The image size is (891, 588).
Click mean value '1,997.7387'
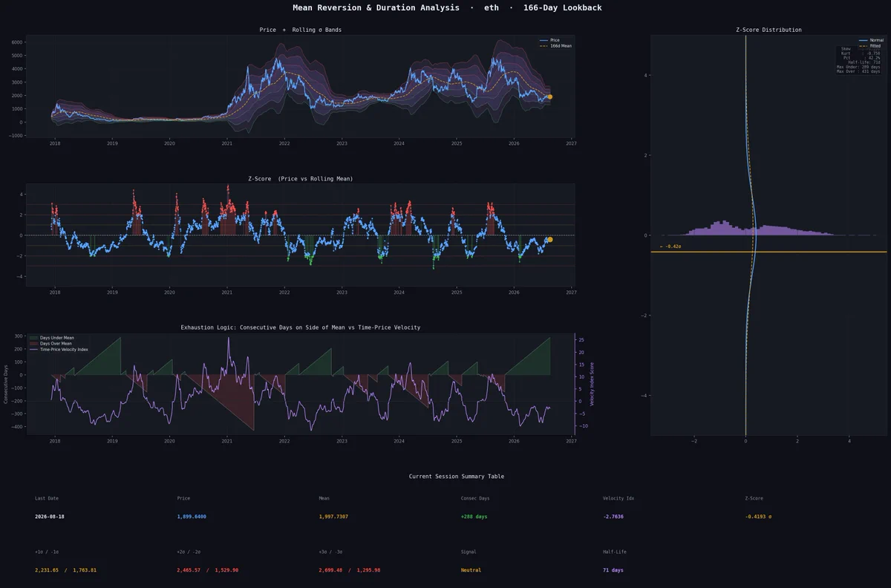[333, 516]
